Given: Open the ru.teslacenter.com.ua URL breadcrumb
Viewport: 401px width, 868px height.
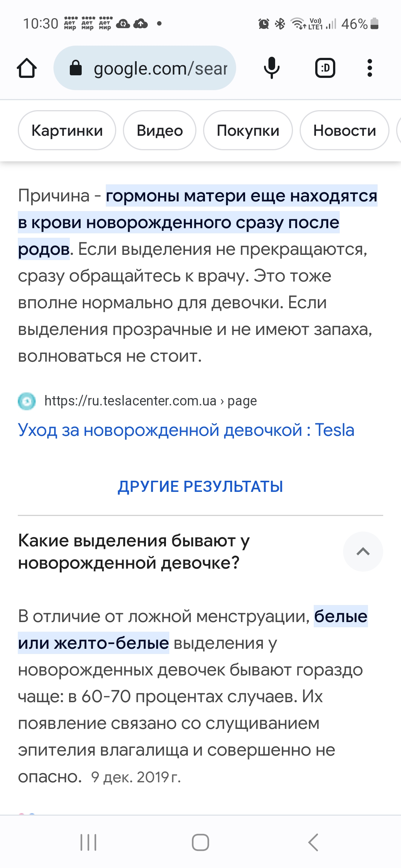Looking at the screenshot, I should tap(150, 401).
